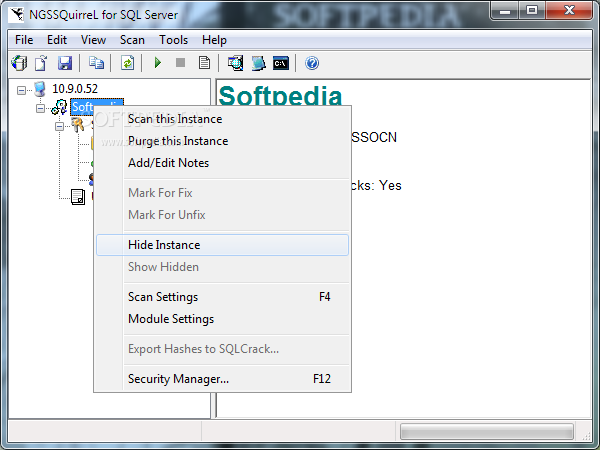
Task: Open the Scan menu
Action: [x=132, y=40]
